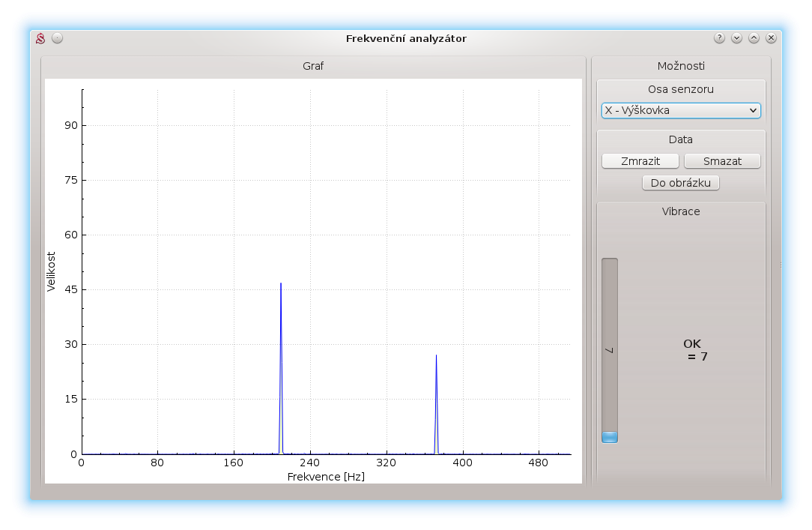Click the grey vibration bar showing value 7
The image size is (812, 530).
click(x=610, y=345)
